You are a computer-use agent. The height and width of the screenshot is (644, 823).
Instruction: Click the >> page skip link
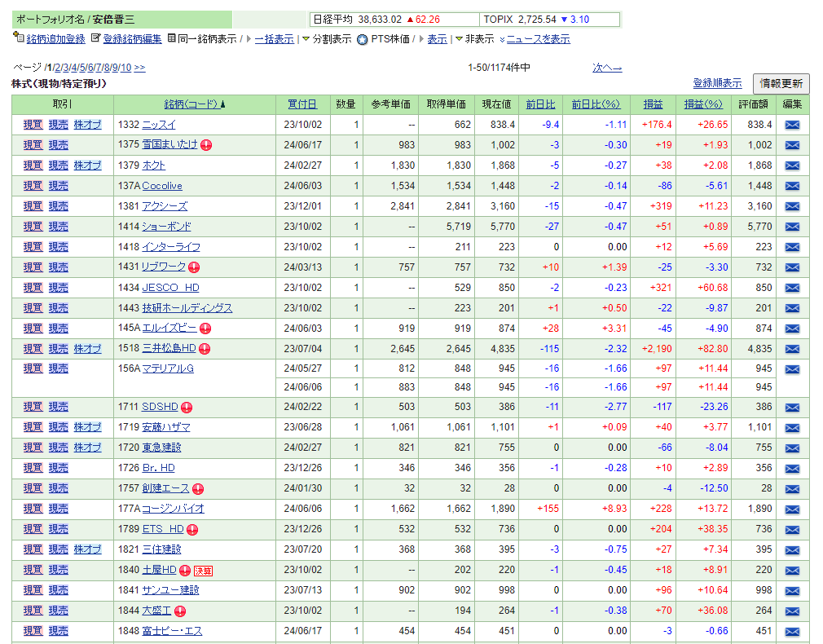point(139,68)
